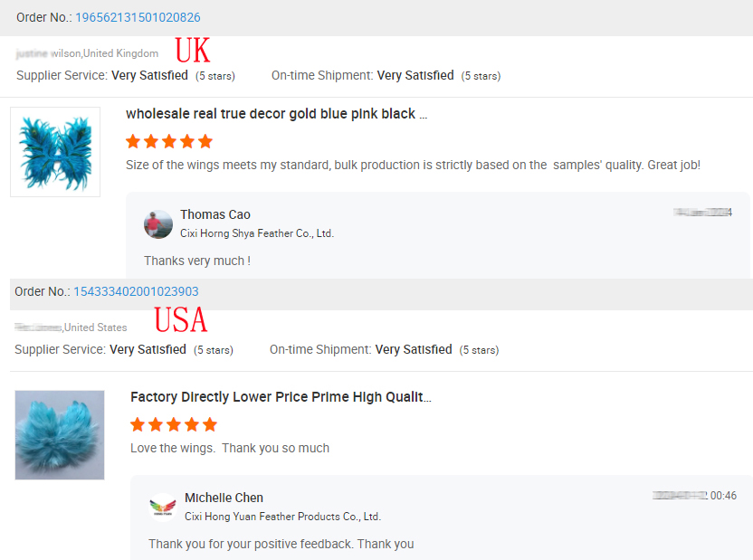Screen dimensions: 753x560
Task: Open Cixi Horng Shya Feather Co., Ltd.
Action: (x=257, y=233)
